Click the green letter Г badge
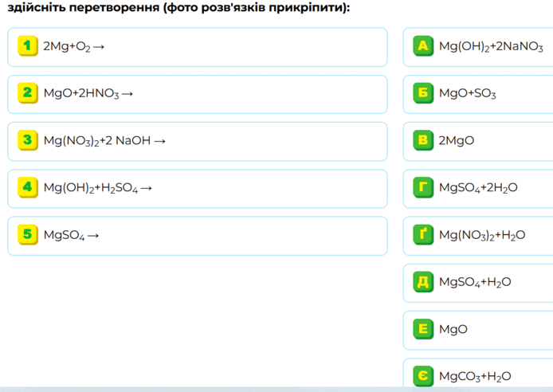 click(423, 187)
